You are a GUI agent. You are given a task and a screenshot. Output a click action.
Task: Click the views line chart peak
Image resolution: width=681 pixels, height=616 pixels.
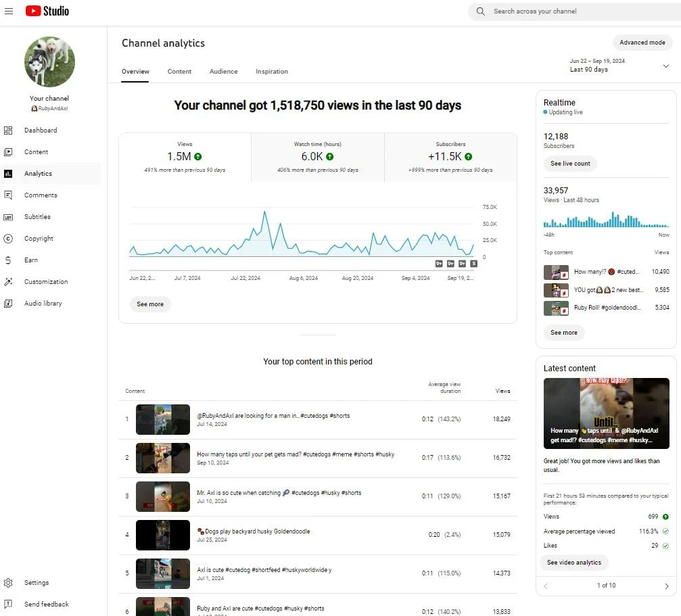[264, 212]
